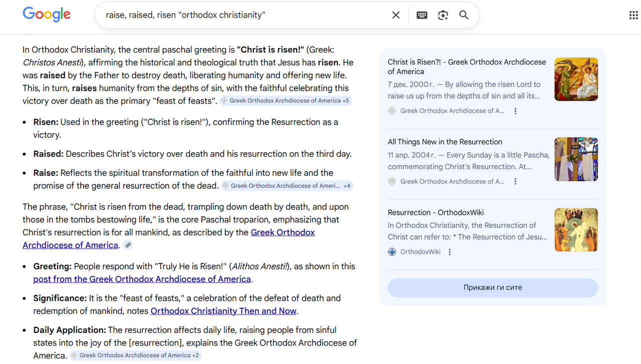Clear the search query with X icon
The height and width of the screenshot is (364, 641).
pos(396,15)
